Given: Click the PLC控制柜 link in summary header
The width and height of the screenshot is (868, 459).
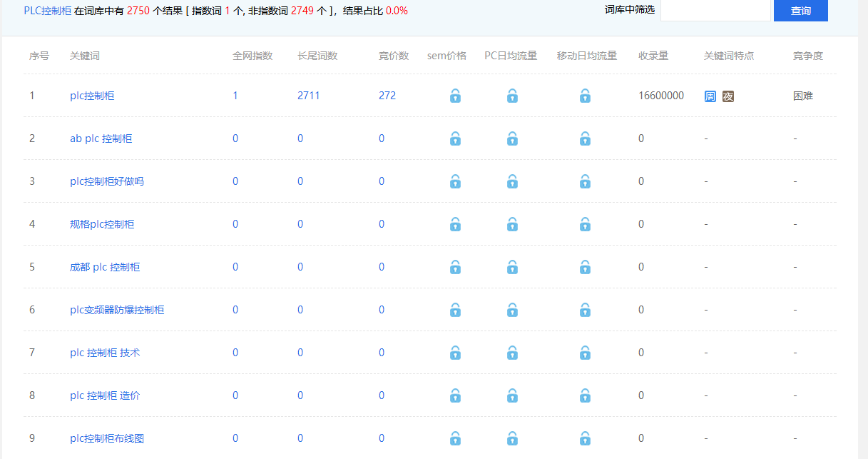Looking at the screenshot, I should pos(47,11).
